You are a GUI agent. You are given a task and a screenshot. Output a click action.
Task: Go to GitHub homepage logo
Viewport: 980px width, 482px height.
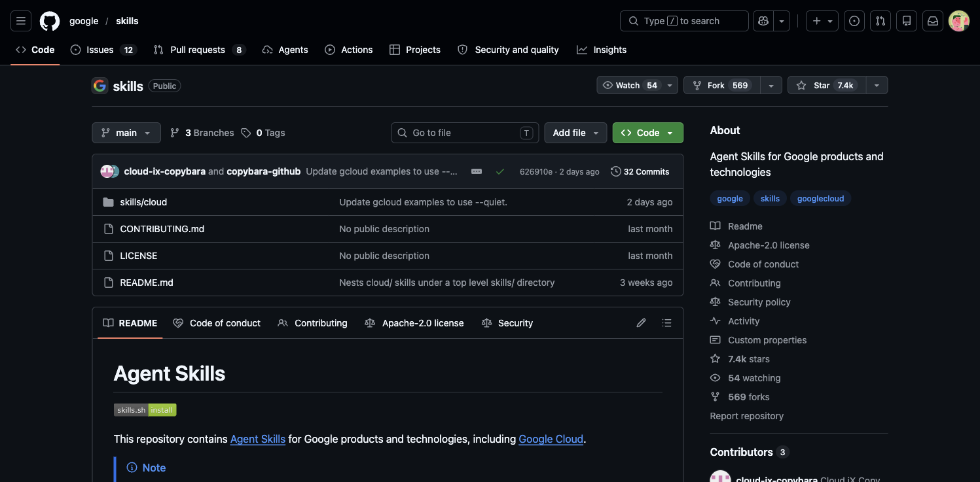click(x=50, y=21)
